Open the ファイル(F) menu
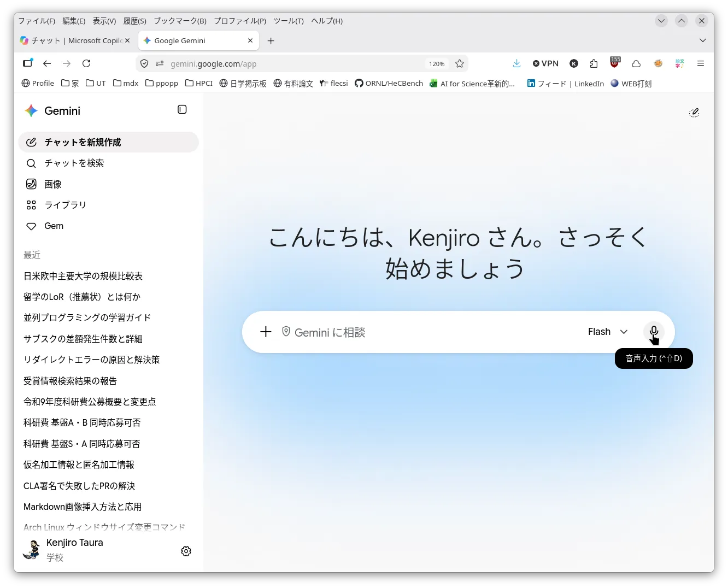 (x=37, y=21)
